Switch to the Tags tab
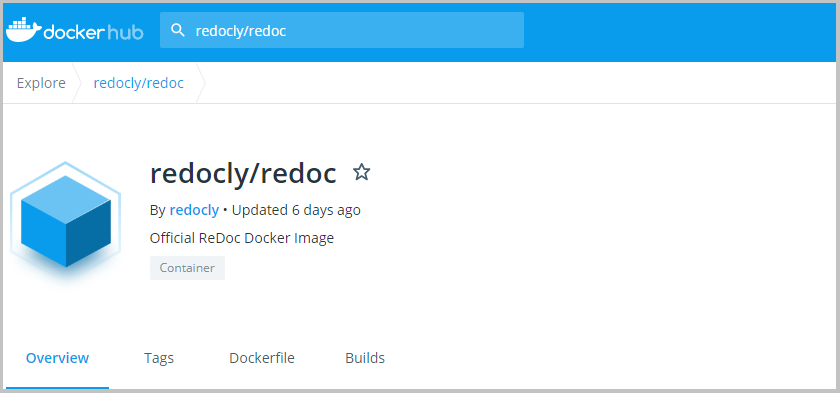The height and width of the screenshot is (393, 840). pyautogui.click(x=159, y=358)
